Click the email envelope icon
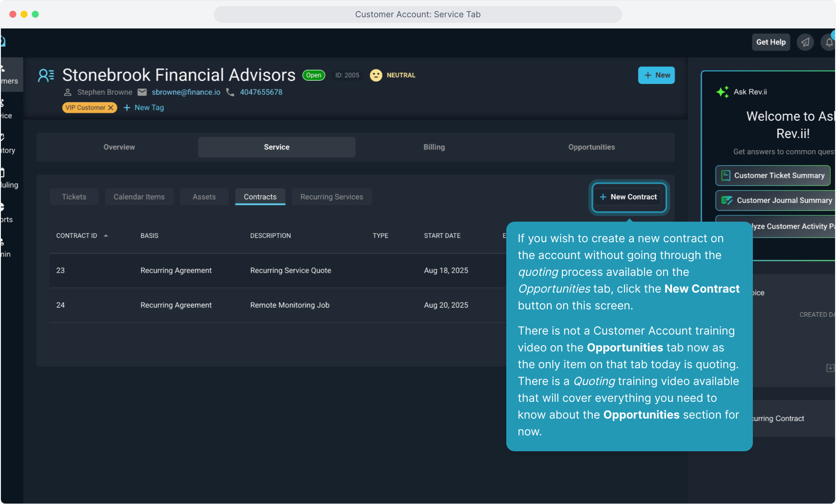 pos(142,92)
